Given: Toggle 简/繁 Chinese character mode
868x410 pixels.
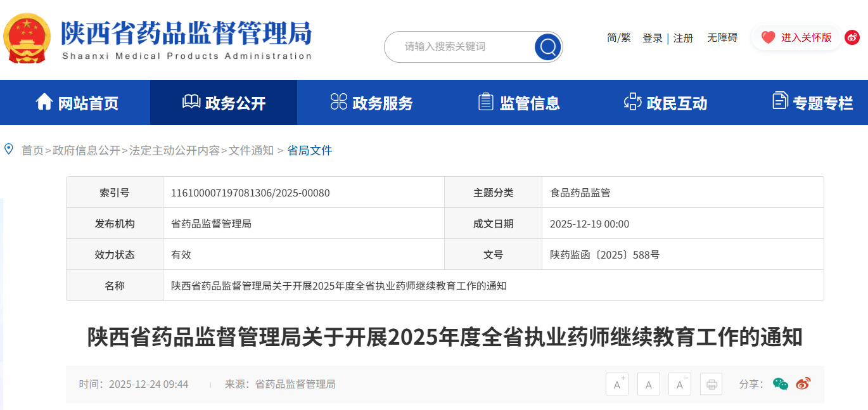Looking at the screenshot, I should coord(618,38).
